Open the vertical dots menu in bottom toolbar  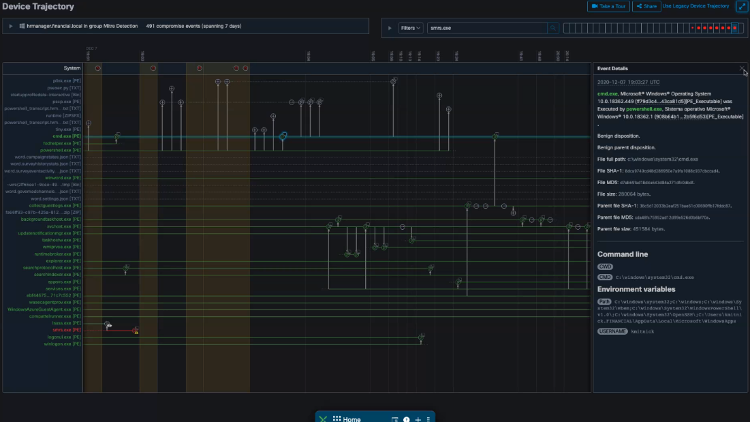[x=429, y=419]
